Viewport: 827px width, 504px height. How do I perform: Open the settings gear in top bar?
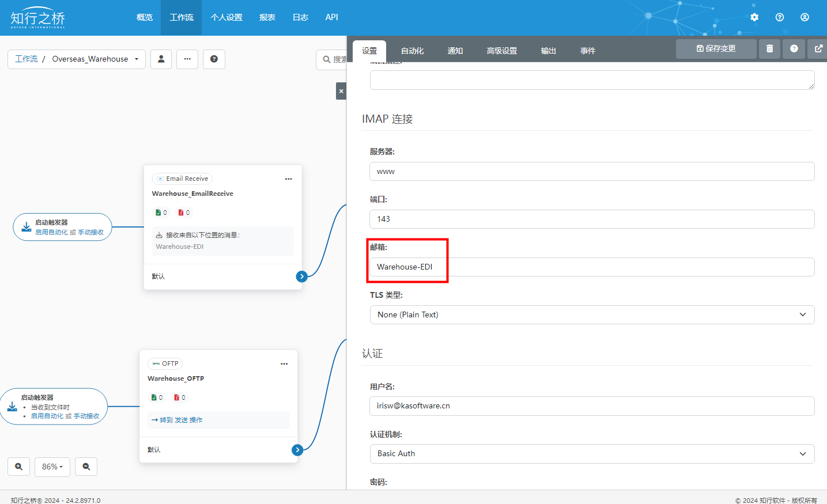[754, 17]
